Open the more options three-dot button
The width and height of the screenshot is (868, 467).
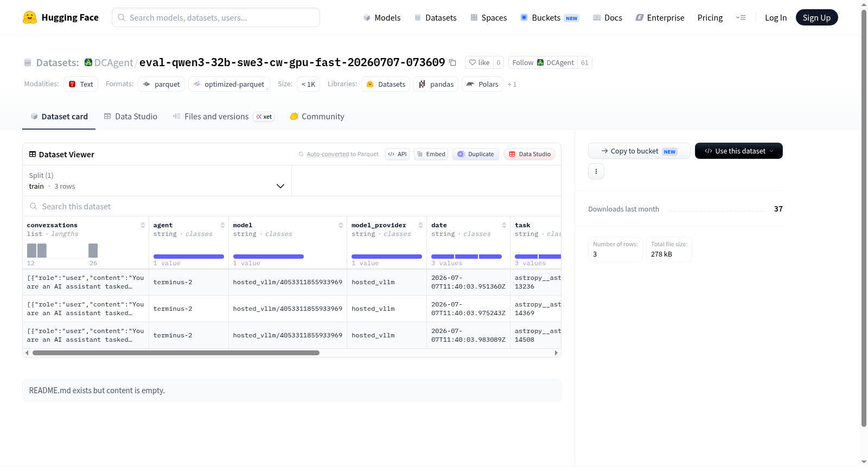596,171
